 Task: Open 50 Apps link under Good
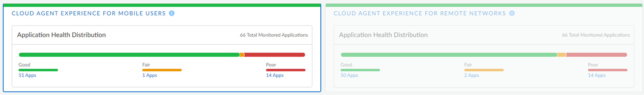point(349,75)
